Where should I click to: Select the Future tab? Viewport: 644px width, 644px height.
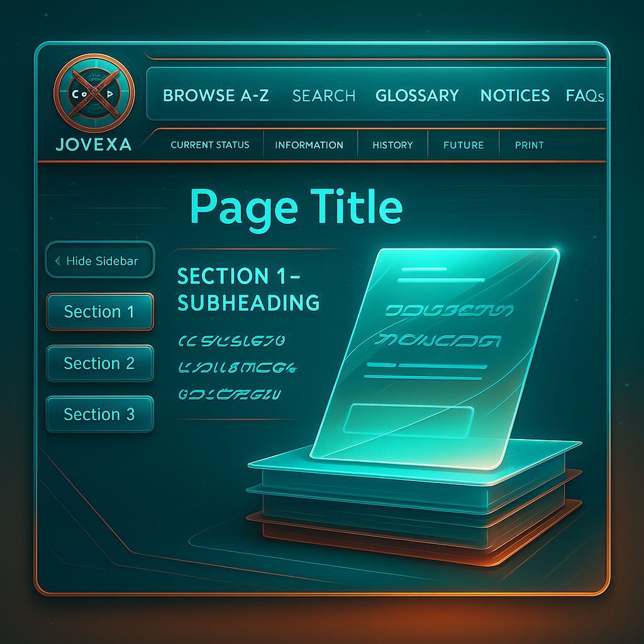click(464, 145)
